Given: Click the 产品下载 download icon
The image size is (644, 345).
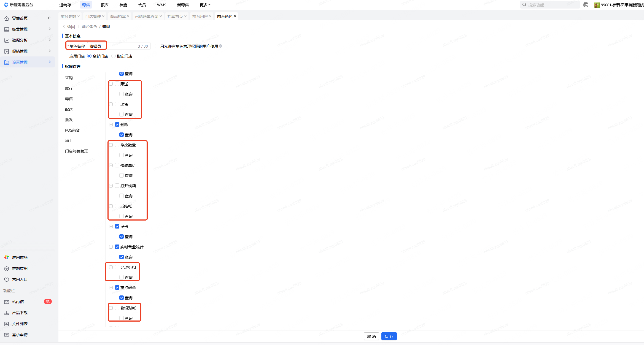Looking at the screenshot, I should (7, 313).
